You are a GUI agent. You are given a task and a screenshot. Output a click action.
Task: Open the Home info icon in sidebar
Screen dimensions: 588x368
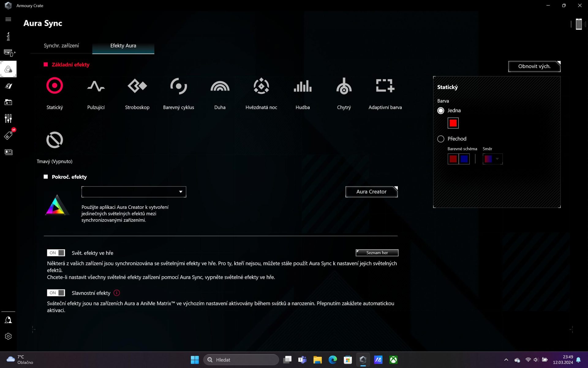tap(8, 36)
